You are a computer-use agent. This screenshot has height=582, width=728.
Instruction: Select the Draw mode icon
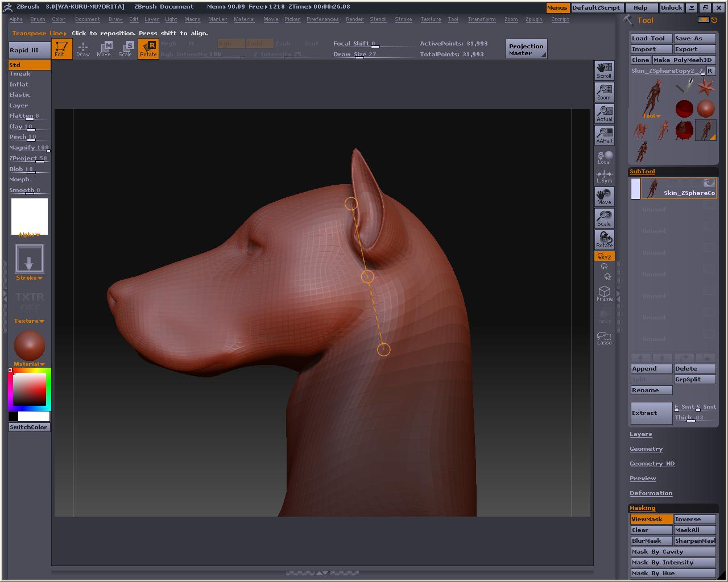[x=83, y=49]
